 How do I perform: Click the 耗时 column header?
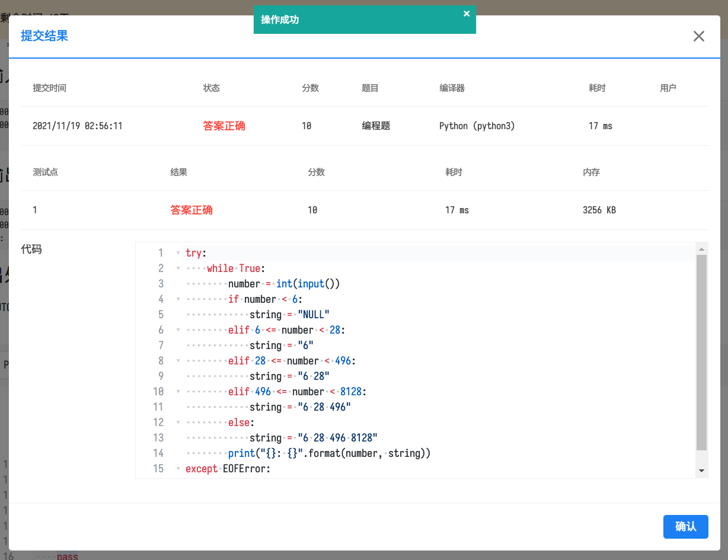coord(597,88)
